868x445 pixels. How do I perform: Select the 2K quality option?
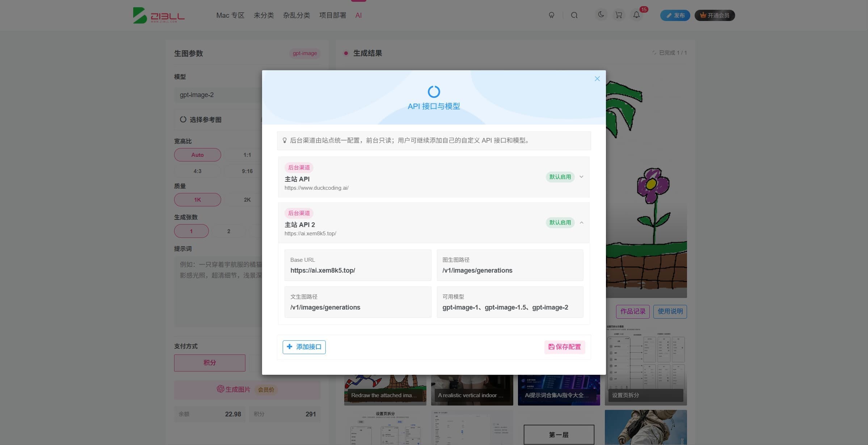(247, 200)
